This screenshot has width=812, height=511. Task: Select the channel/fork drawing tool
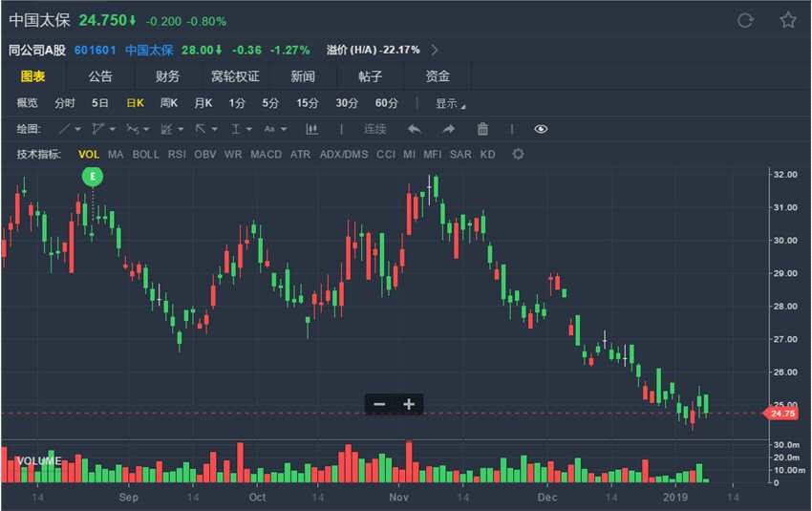click(97, 129)
